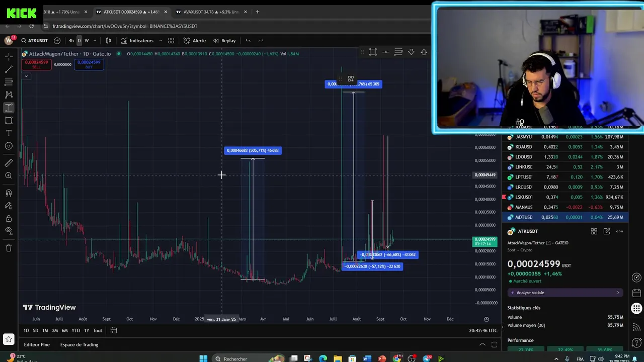Open the candlestick chart type menu
This screenshot has width=644, height=362.
[x=108, y=41]
